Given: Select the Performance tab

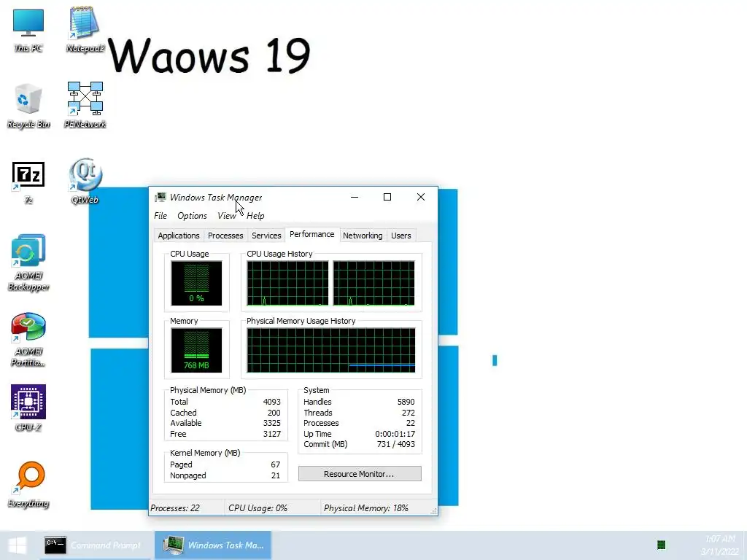Looking at the screenshot, I should point(312,234).
